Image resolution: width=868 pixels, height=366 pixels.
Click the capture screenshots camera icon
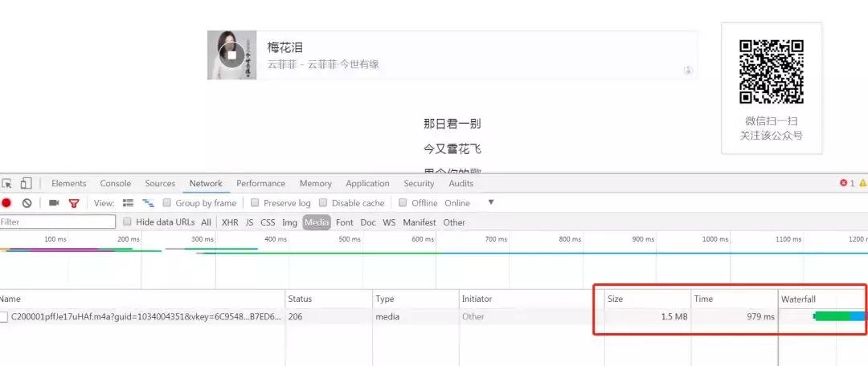[54, 203]
